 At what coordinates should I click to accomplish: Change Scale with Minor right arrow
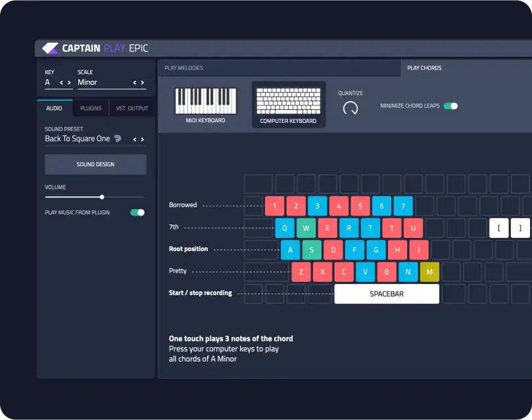coord(142,83)
